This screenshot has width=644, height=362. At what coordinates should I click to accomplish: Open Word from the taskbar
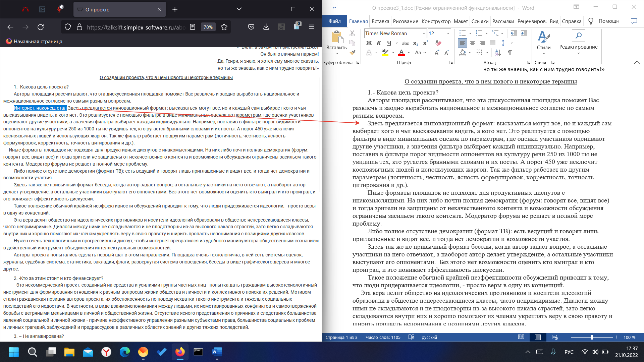217,352
